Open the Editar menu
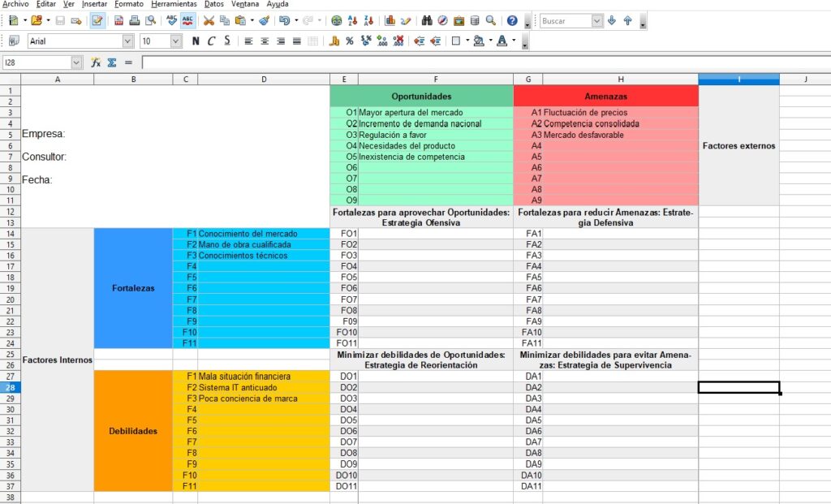831x504 pixels. click(x=46, y=4)
